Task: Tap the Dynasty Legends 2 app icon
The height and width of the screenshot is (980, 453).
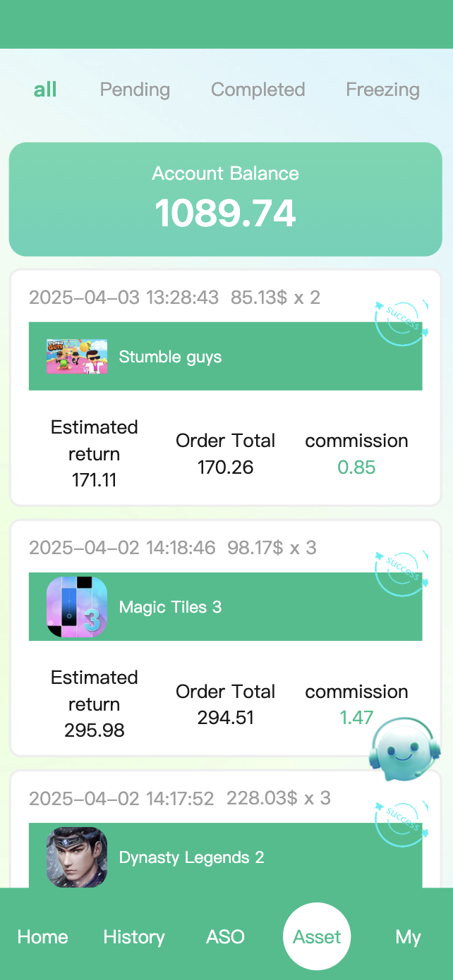Action: click(77, 857)
